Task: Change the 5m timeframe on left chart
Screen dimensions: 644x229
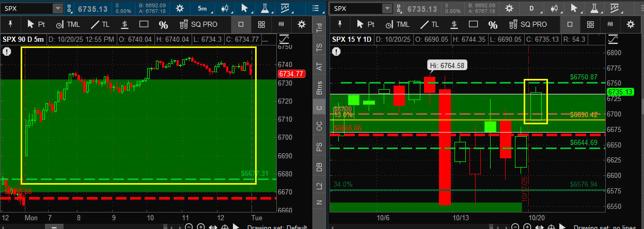Action: point(205,9)
